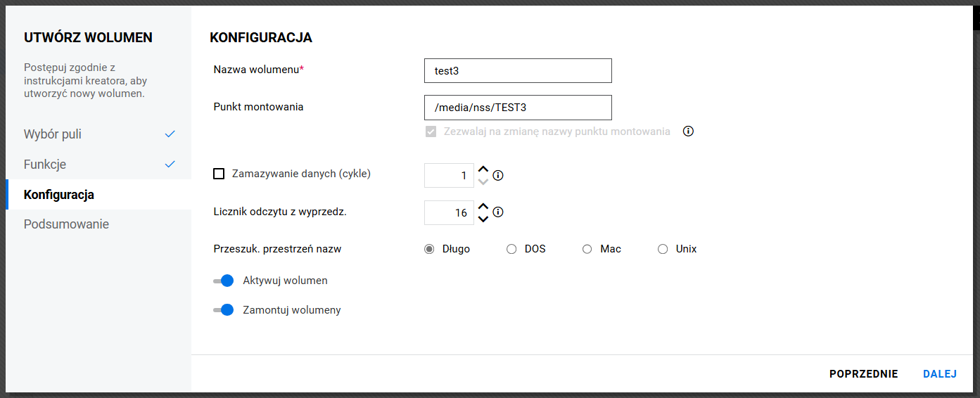Image resolution: width=980 pixels, height=398 pixels.
Task: Enable Zamazywanie danych (cykle) checkbox
Action: [219, 174]
